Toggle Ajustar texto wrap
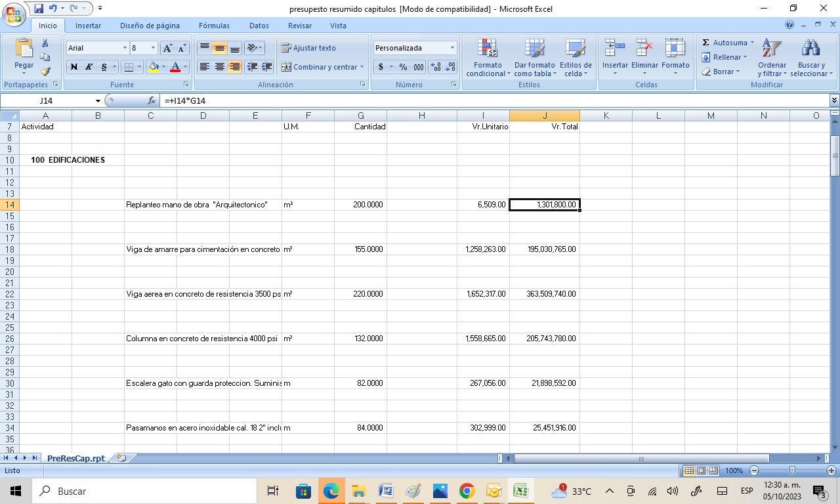Image resolution: width=840 pixels, height=504 pixels. pyautogui.click(x=308, y=48)
